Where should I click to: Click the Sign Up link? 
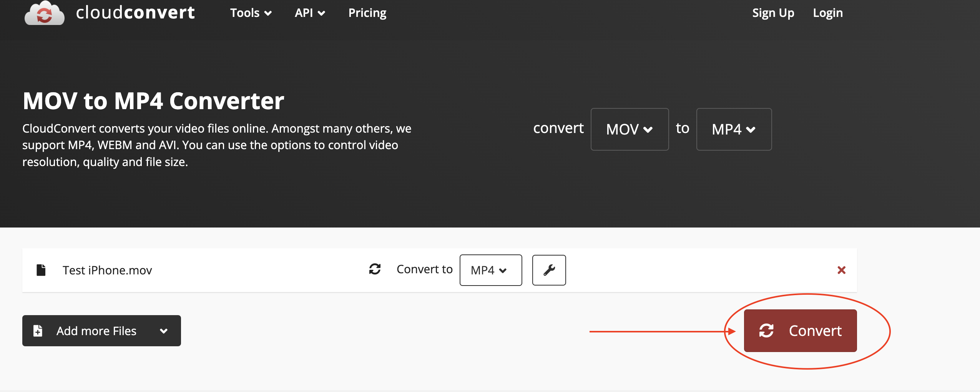tap(773, 13)
